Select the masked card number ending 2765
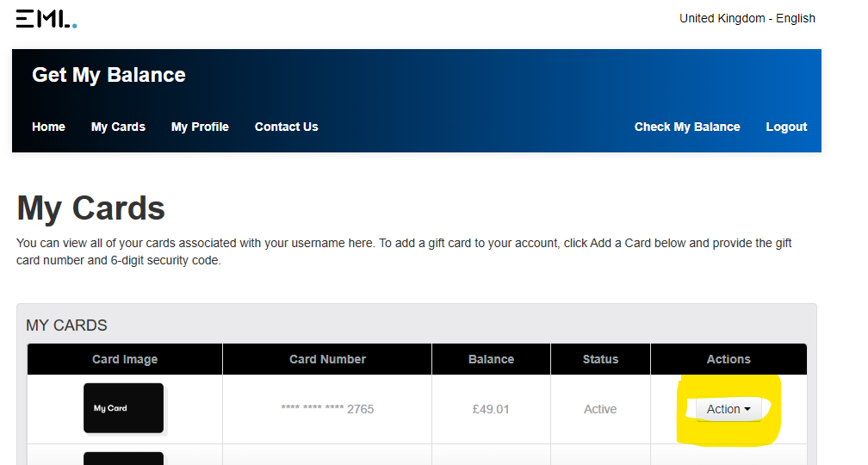868x465 pixels. click(x=327, y=409)
